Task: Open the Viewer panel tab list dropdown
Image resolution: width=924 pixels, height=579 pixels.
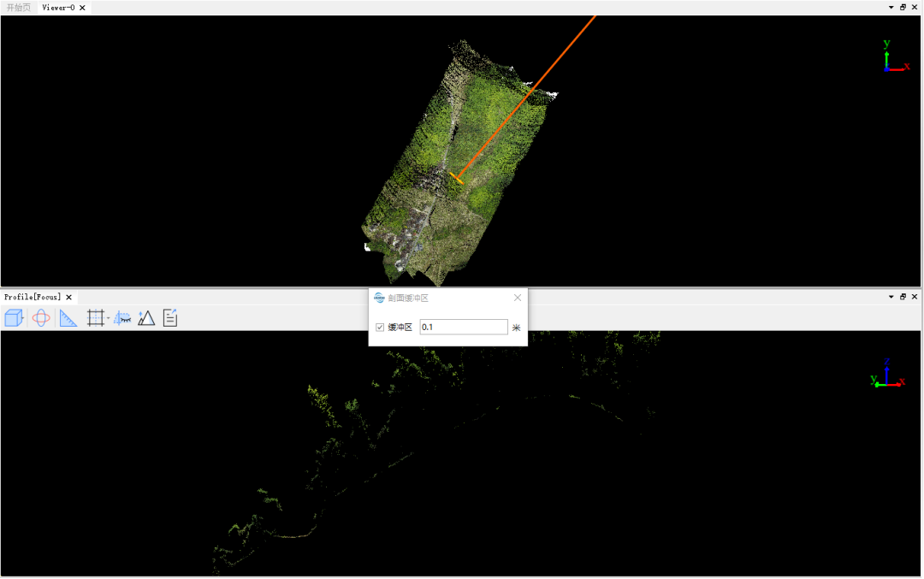Action: tap(891, 8)
